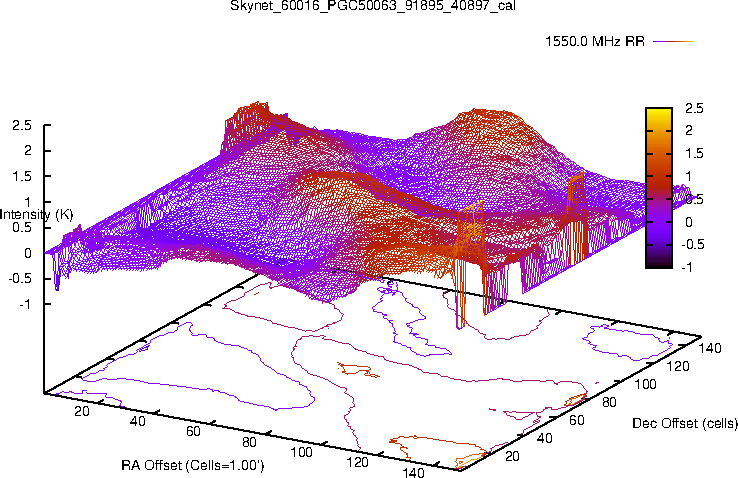738x478 pixels.
Task: Click the plot title Skynet_60016_PGC50063_91895_40897_cal
Action: pos(372,5)
